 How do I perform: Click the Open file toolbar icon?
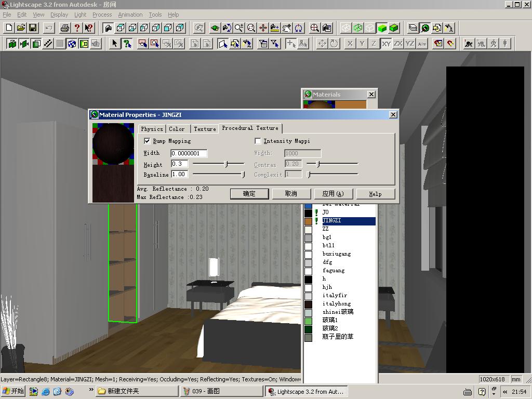pyautogui.click(x=21, y=28)
